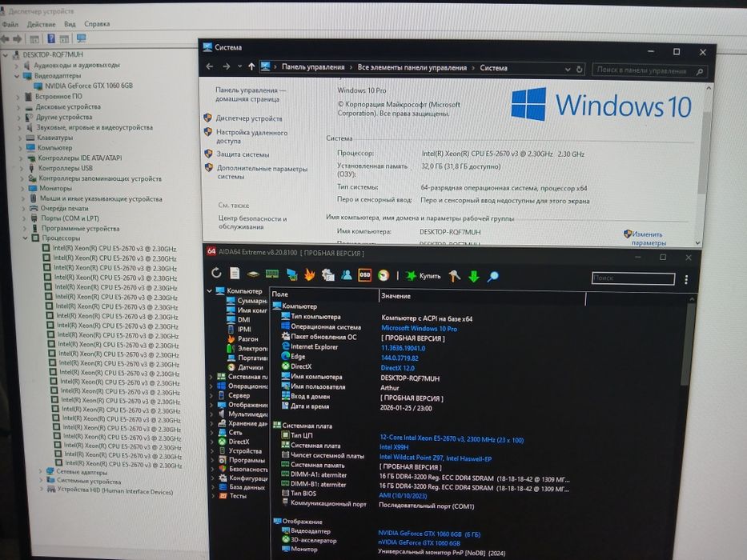Click the AIDA64 gauge sensor panel icon
This screenshot has width=747, height=560.
(383, 275)
